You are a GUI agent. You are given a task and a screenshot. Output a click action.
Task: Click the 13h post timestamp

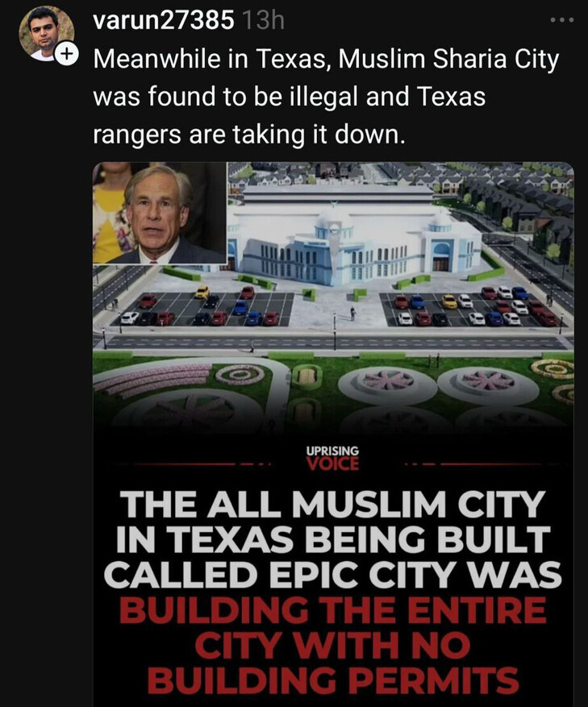click(x=263, y=20)
